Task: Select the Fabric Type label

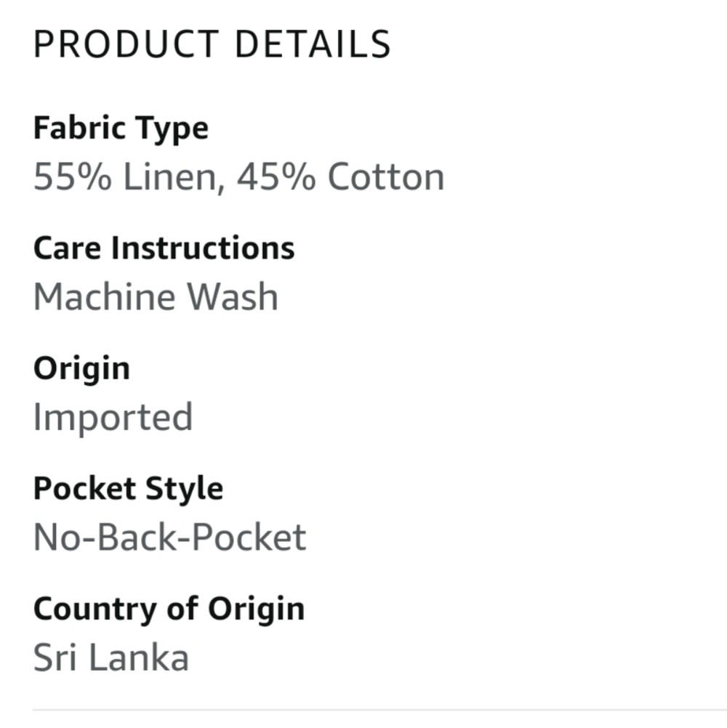Action: [121, 129]
